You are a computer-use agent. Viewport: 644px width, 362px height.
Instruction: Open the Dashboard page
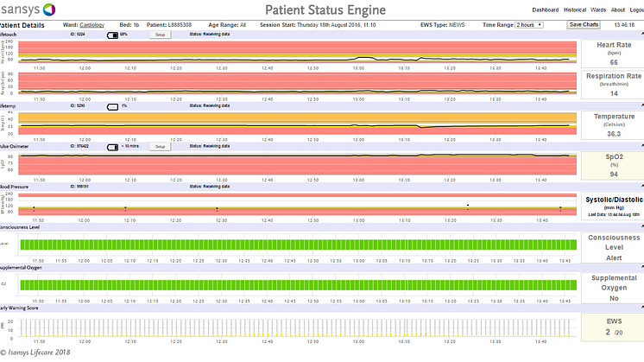point(545,10)
